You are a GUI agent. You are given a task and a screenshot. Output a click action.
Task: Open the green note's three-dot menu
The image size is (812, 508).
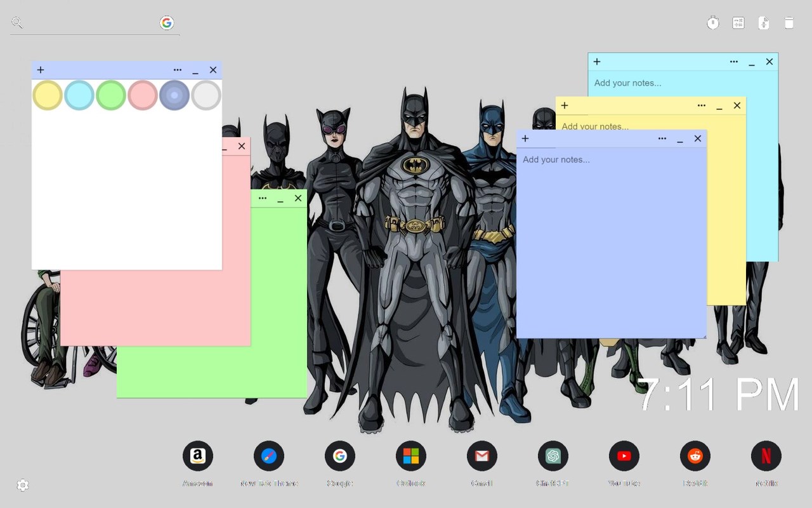pos(263,198)
